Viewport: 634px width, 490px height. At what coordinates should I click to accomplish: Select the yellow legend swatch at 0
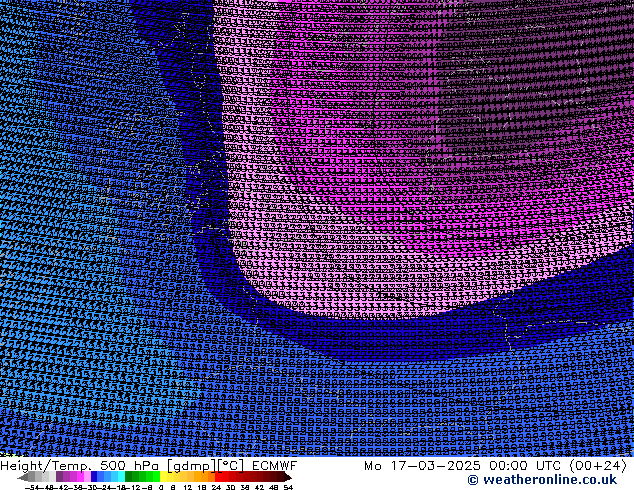[x=163, y=476]
